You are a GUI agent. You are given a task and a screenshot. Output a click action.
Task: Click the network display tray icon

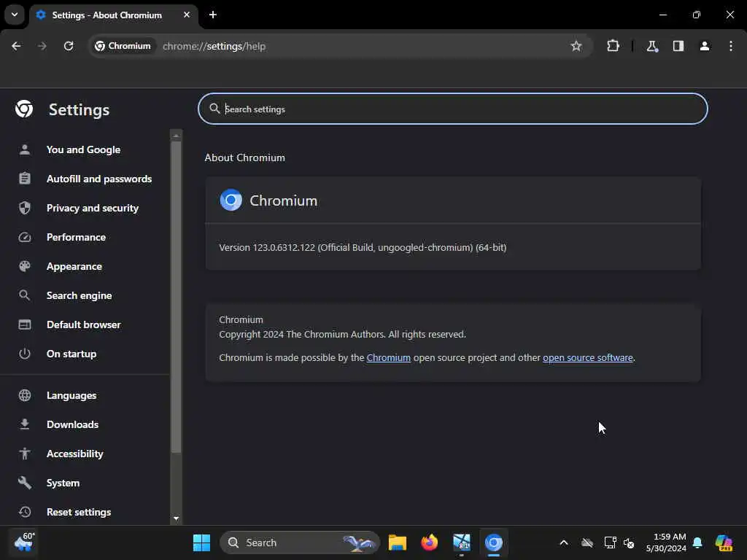click(610, 542)
